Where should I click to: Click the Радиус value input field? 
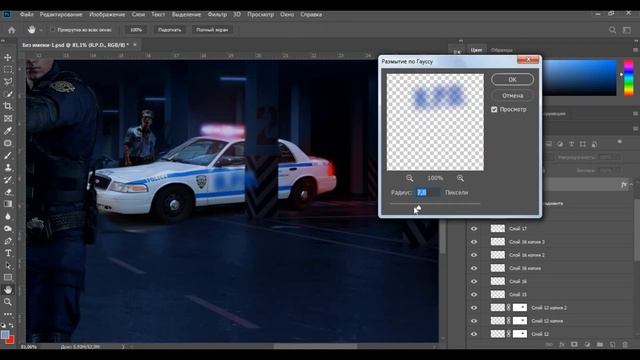click(428, 192)
